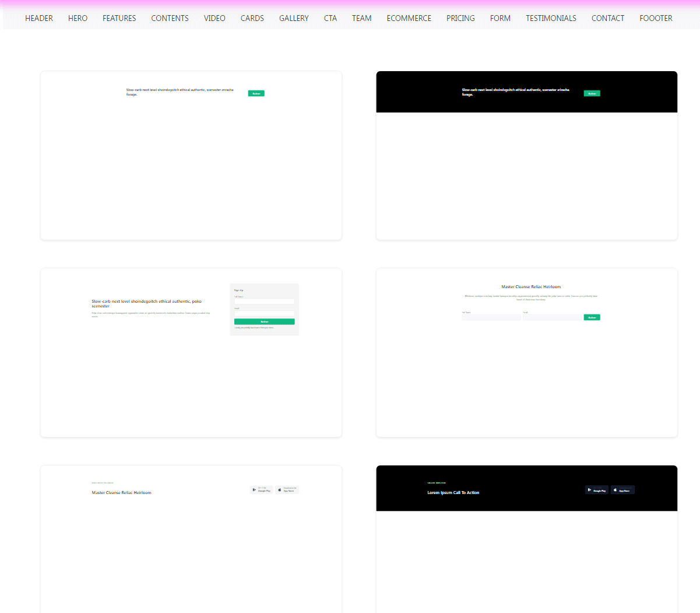Click 'Slow-carb next level shoindcgoitch' heading beside Sign Up form
Image resolution: width=700 pixels, height=613 pixels.
click(x=147, y=304)
